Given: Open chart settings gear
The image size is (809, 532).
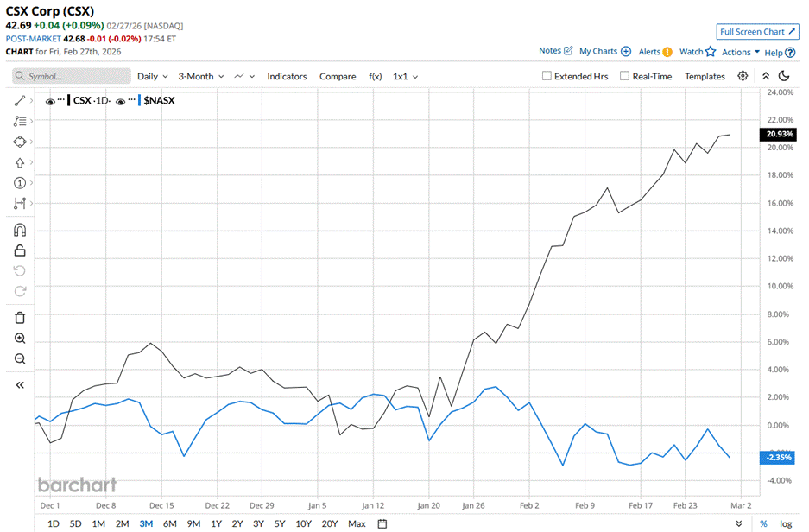Looking at the screenshot, I should 743,76.
